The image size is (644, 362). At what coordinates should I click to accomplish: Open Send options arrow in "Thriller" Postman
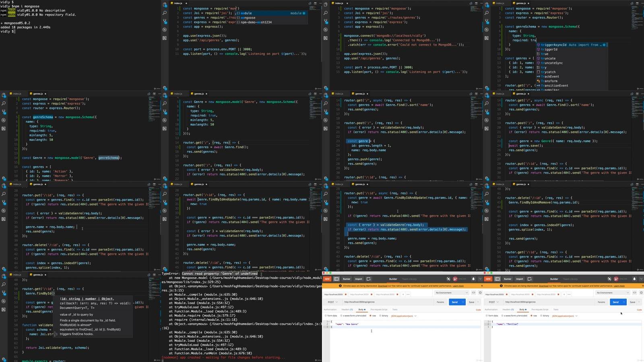624,302
